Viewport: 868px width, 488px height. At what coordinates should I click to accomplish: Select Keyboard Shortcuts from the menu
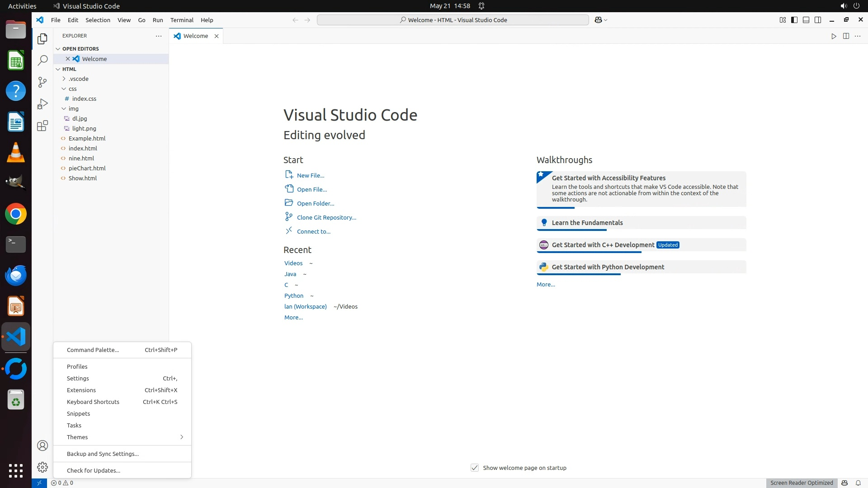click(x=93, y=402)
